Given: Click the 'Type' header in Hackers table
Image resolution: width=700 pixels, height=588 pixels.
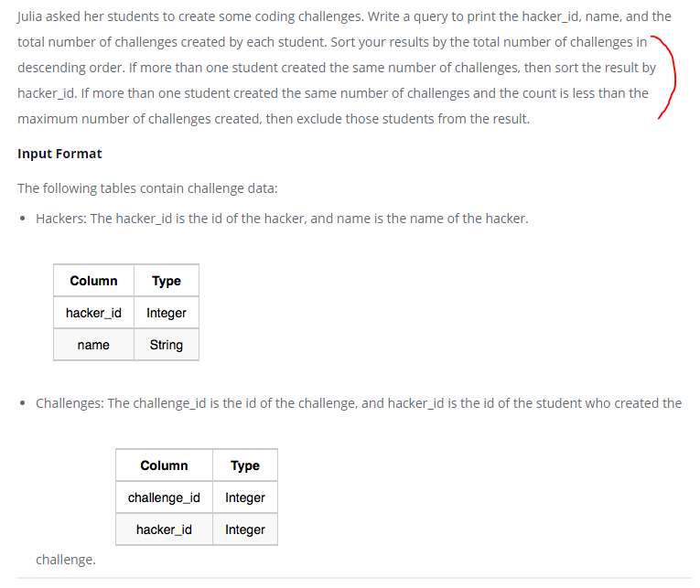Looking at the screenshot, I should pos(166,281).
